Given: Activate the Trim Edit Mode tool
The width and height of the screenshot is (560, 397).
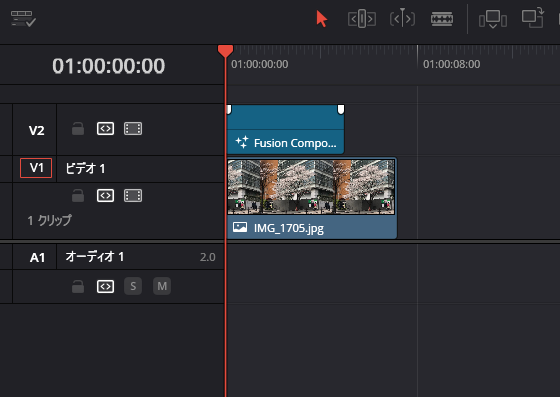Looking at the screenshot, I should click(x=362, y=19).
